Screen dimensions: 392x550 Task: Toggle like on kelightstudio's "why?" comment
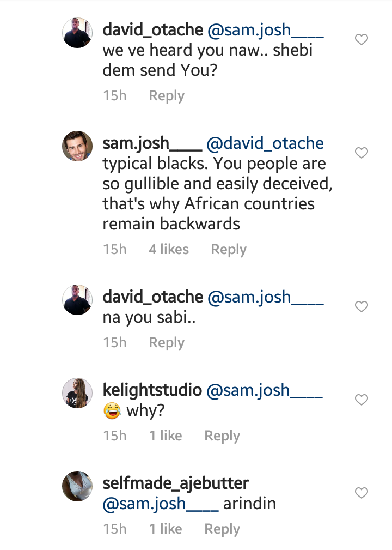click(361, 400)
